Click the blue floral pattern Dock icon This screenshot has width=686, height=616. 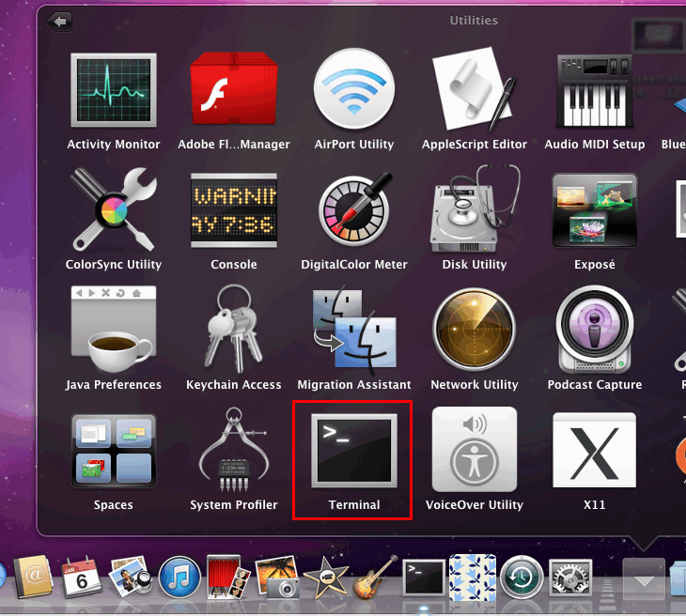tap(473, 577)
